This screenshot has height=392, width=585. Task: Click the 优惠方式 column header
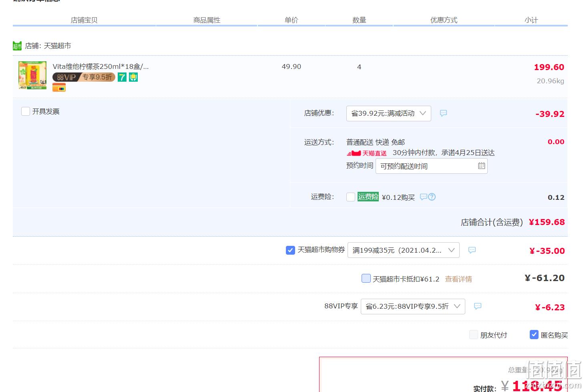click(444, 20)
